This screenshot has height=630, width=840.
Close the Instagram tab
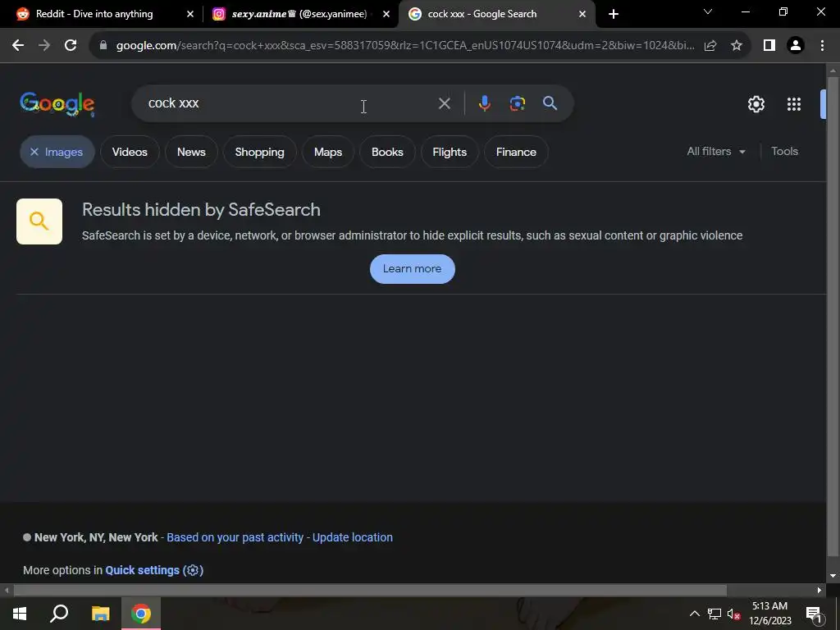click(386, 14)
